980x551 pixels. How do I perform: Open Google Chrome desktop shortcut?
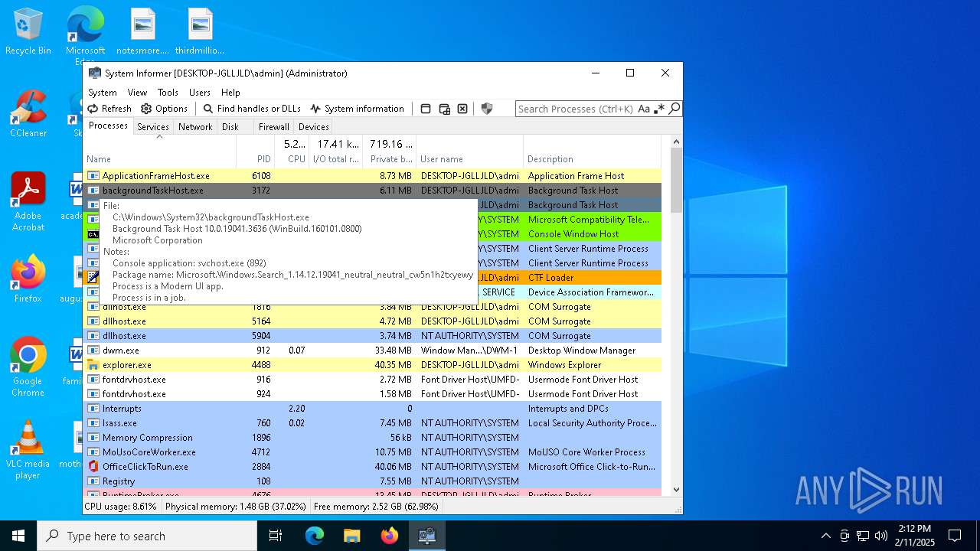[x=28, y=367]
